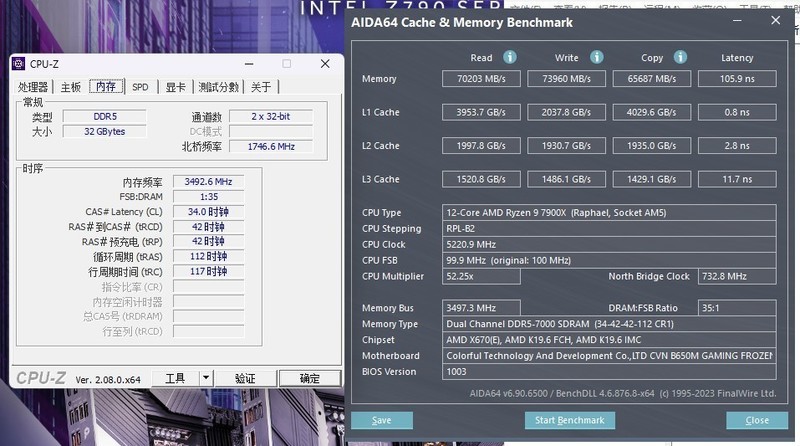Open the SPD tab in CPU-Z
Image resolution: width=800 pixels, height=446 pixels.
tap(140, 87)
